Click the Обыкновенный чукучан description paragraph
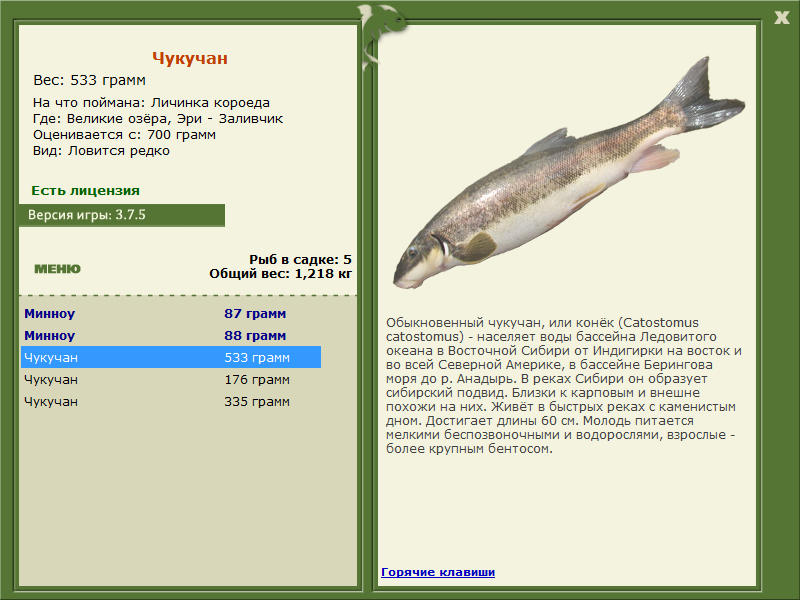 tap(563, 386)
